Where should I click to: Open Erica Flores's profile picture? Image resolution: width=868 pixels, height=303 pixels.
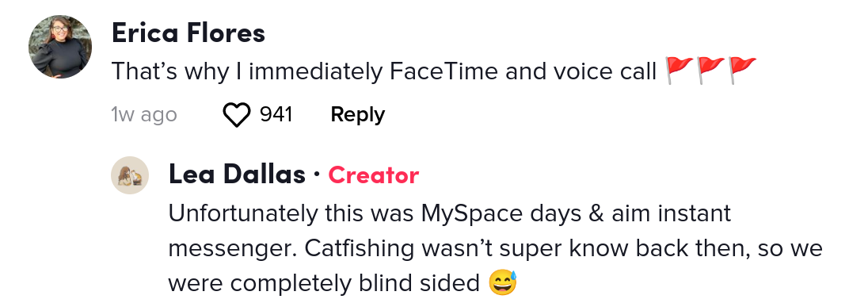60,47
